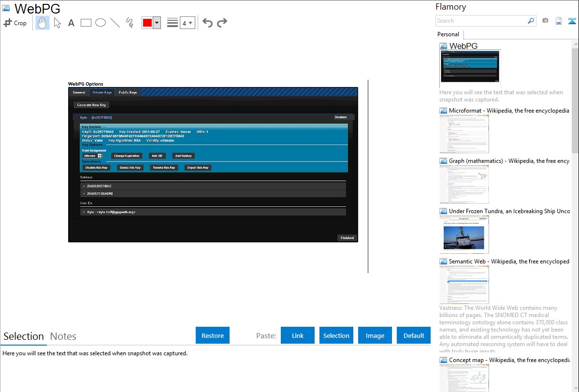This screenshot has height=392, width=579.
Task: Select the ellipse shape tool
Action: click(101, 23)
